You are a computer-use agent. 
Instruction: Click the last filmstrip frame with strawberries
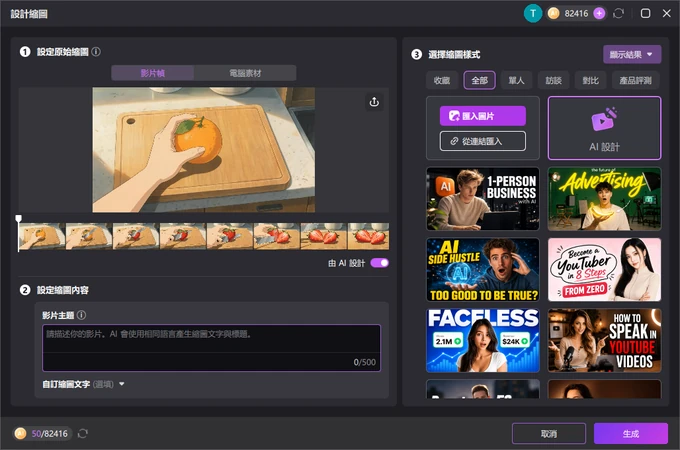click(369, 236)
